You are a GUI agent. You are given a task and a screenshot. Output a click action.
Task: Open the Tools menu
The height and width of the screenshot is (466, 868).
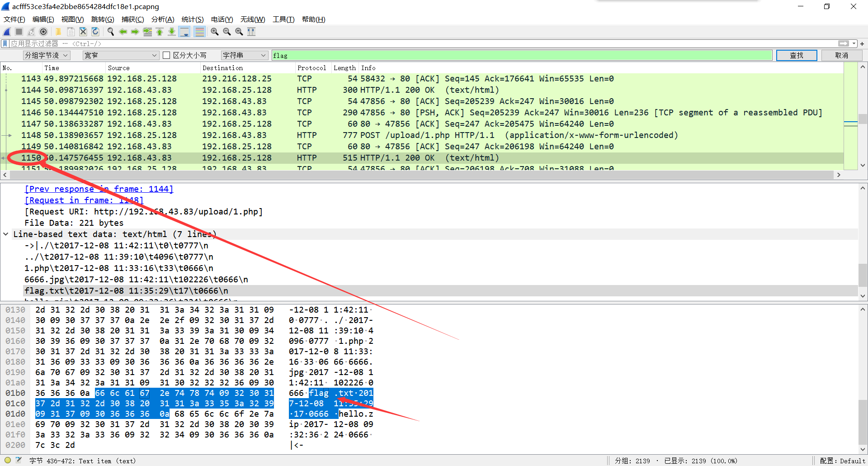click(x=283, y=19)
